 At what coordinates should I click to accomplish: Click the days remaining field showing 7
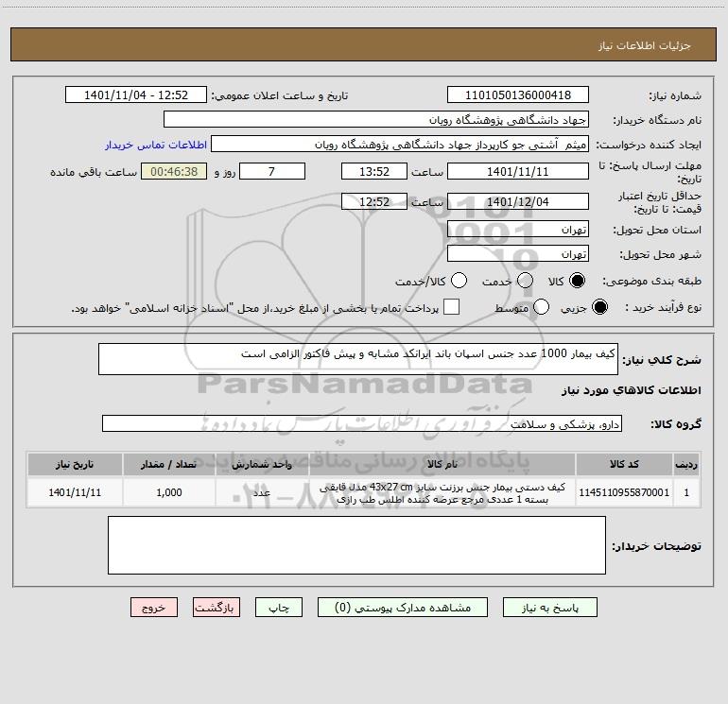pos(272,171)
